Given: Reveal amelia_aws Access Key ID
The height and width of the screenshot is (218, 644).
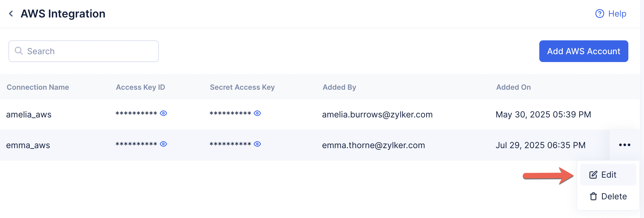Looking at the screenshot, I should coord(163,113).
